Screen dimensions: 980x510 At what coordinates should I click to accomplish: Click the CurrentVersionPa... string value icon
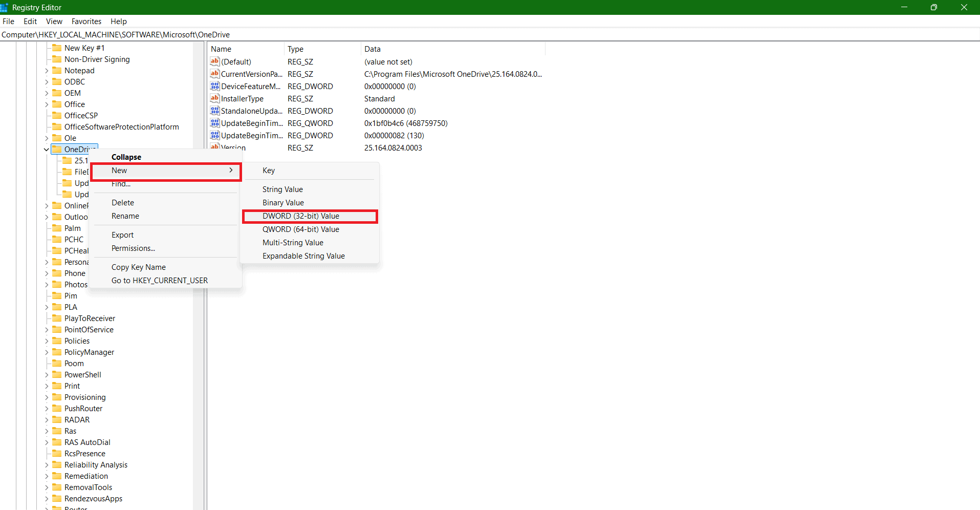(x=215, y=74)
